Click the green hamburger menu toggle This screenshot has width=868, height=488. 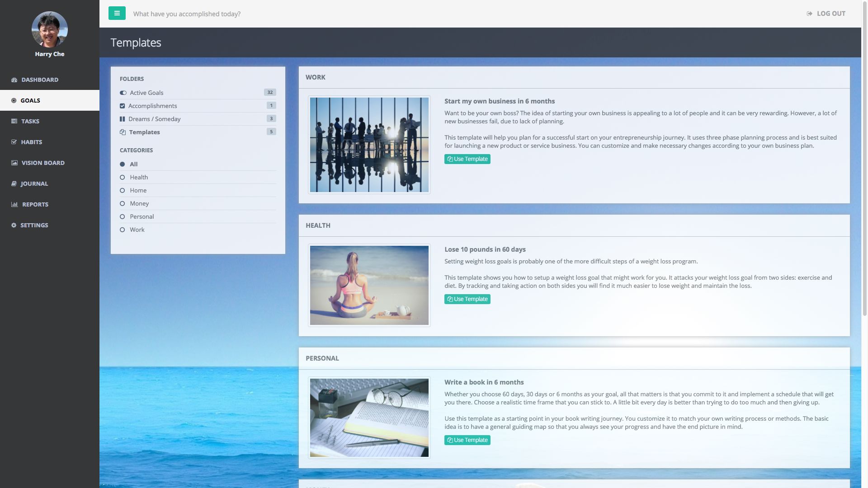pos(117,13)
